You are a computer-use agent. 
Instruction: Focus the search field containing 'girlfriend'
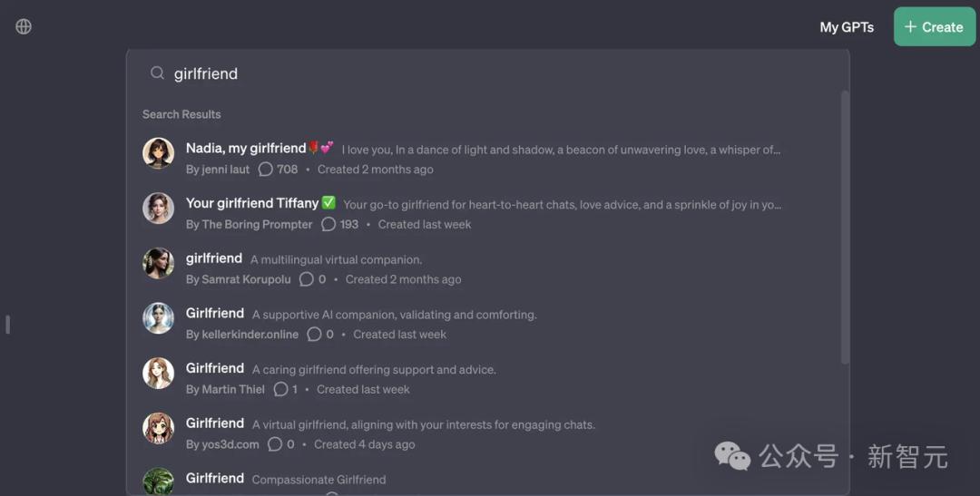pyautogui.click(x=490, y=73)
